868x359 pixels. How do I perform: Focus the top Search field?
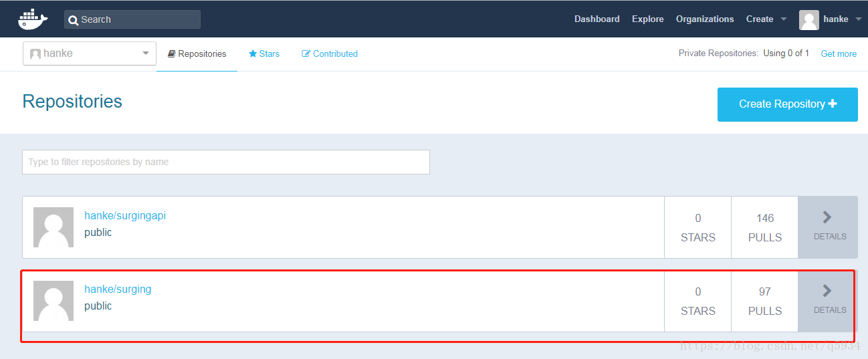pyautogui.click(x=132, y=19)
